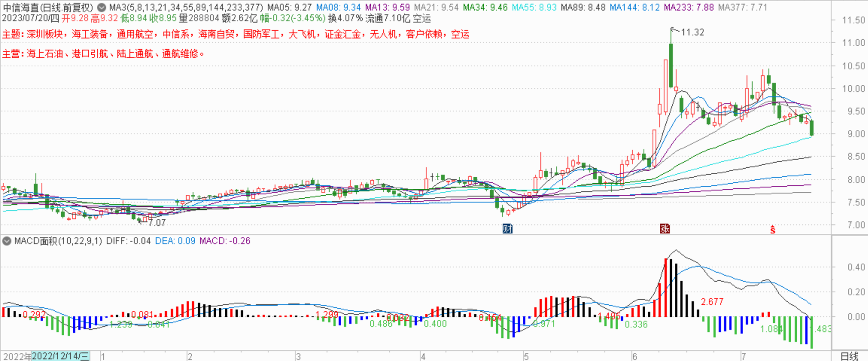868x361 pixels.
Task: Open the 日线 period selector
Action: (849, 356)
